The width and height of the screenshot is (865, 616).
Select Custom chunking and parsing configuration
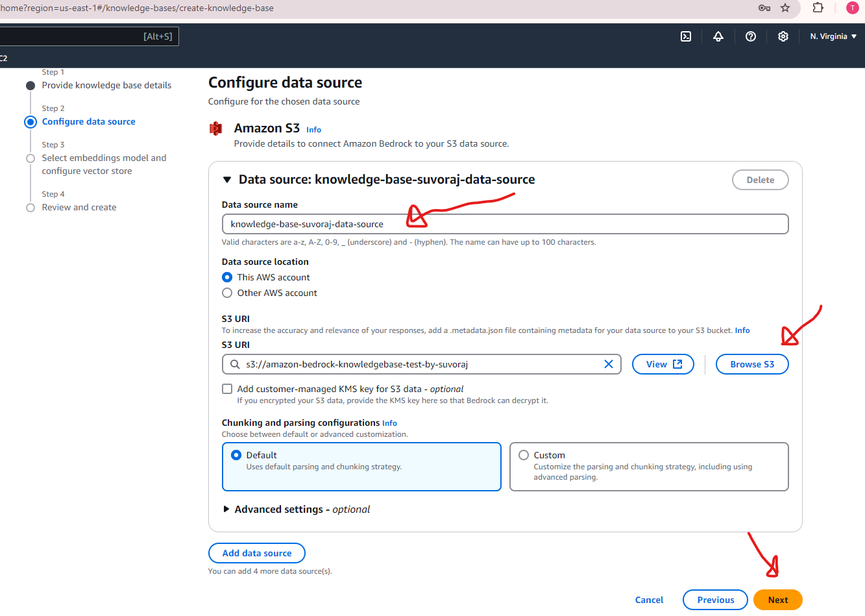tap(526, 455)
